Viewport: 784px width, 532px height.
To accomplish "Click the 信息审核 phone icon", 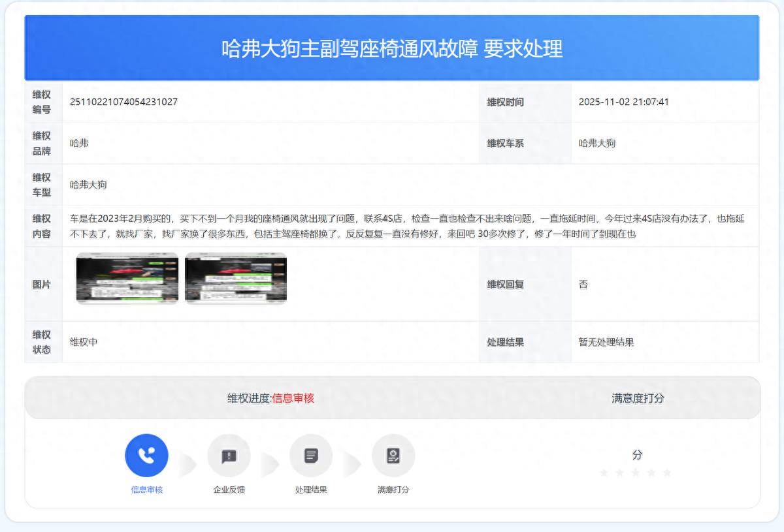I will click(x=146, y=456).
